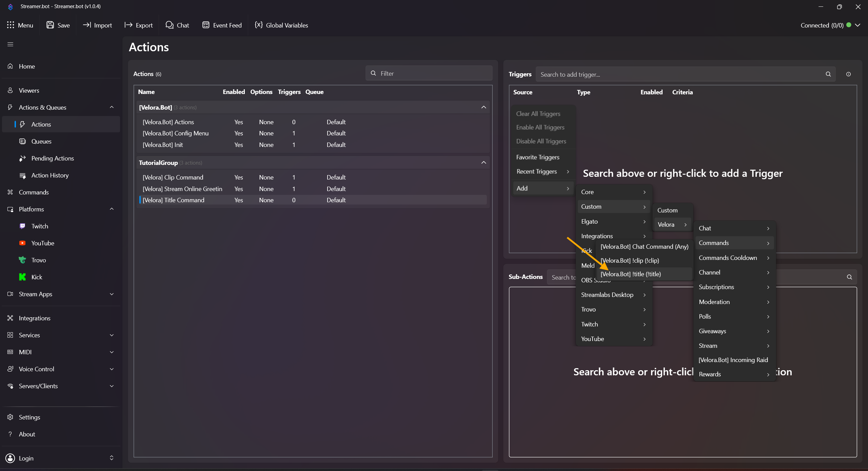Open the Event Feed window

point(222,25)
